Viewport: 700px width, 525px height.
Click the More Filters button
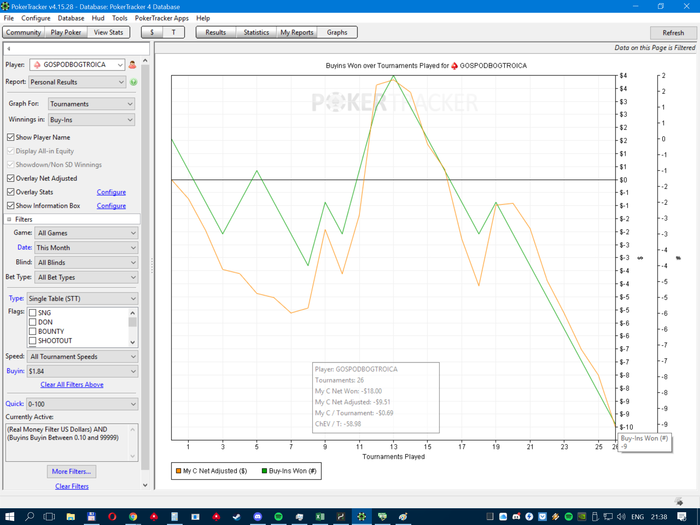71,471
